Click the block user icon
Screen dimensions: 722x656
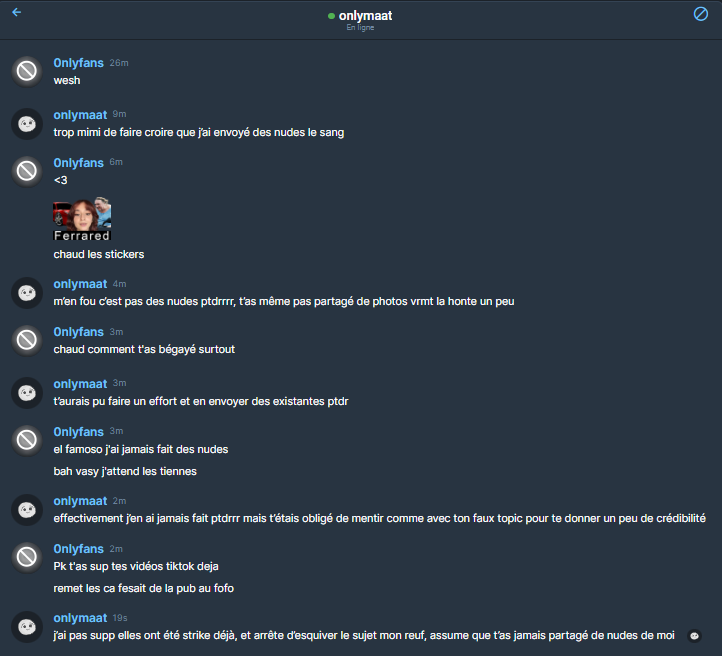coord(701,14)
